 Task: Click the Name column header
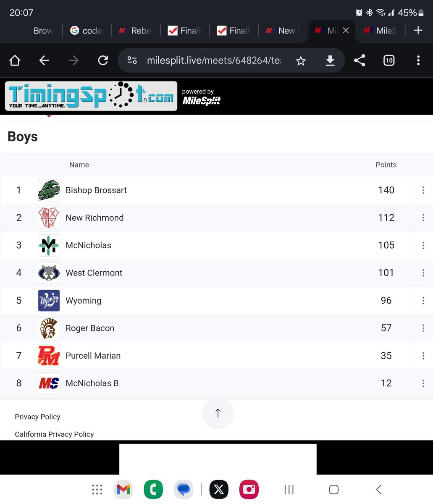point(79,165)
